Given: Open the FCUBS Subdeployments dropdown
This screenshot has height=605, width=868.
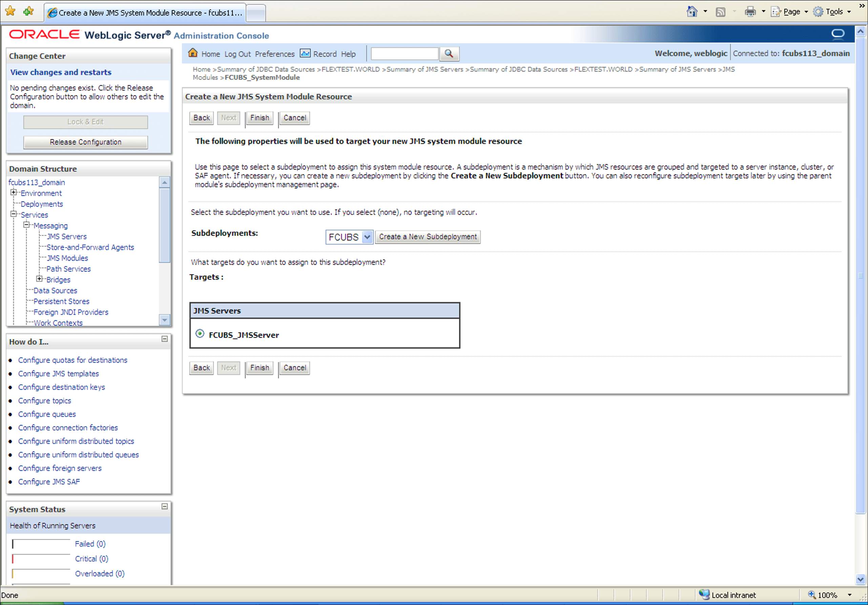Looking at the screenshot, I should (x=367, y=237).
